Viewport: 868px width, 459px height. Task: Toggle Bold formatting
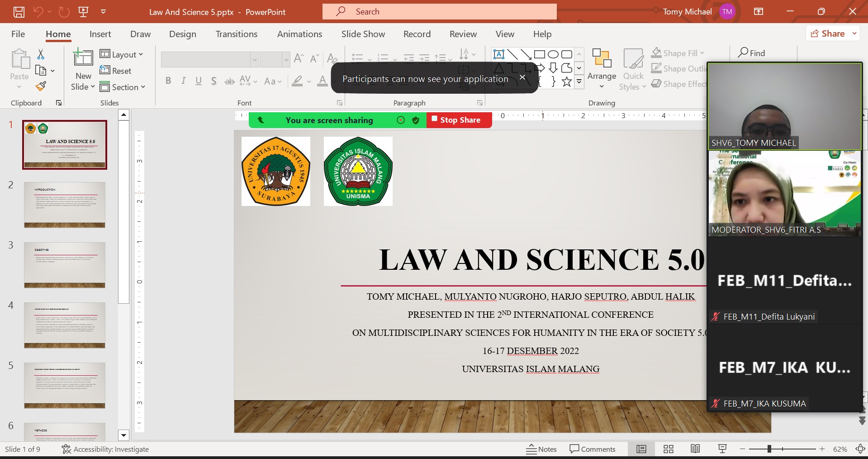pos(168,81)
